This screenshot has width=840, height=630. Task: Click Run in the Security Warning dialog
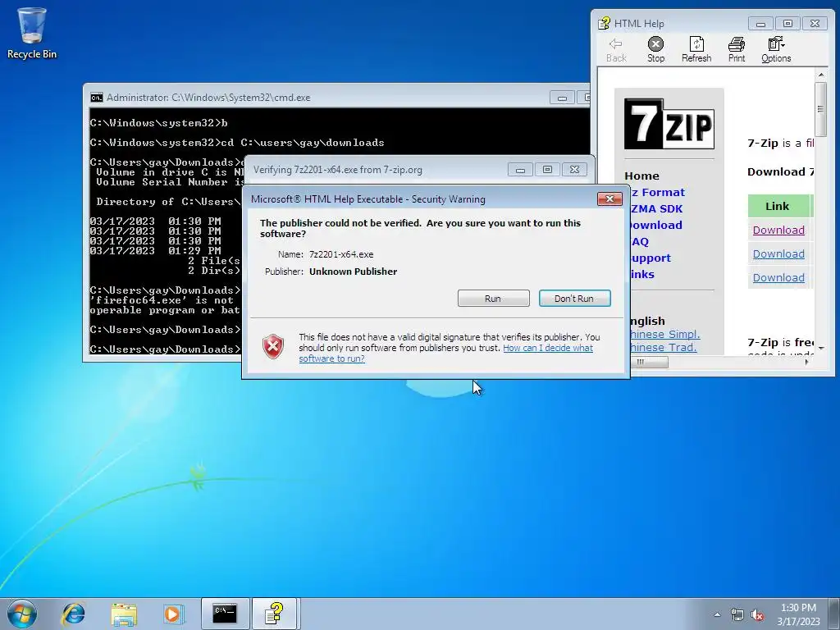tap(493, 299)
